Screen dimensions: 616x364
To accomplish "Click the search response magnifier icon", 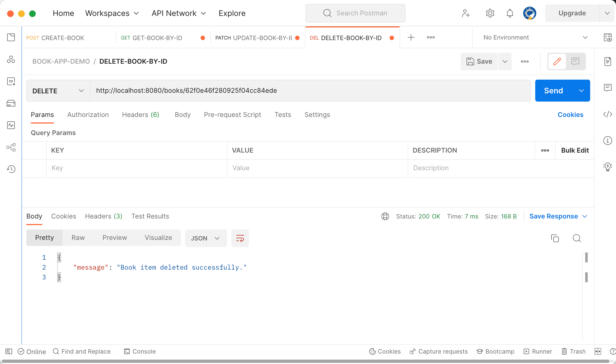I will (577, 238).
